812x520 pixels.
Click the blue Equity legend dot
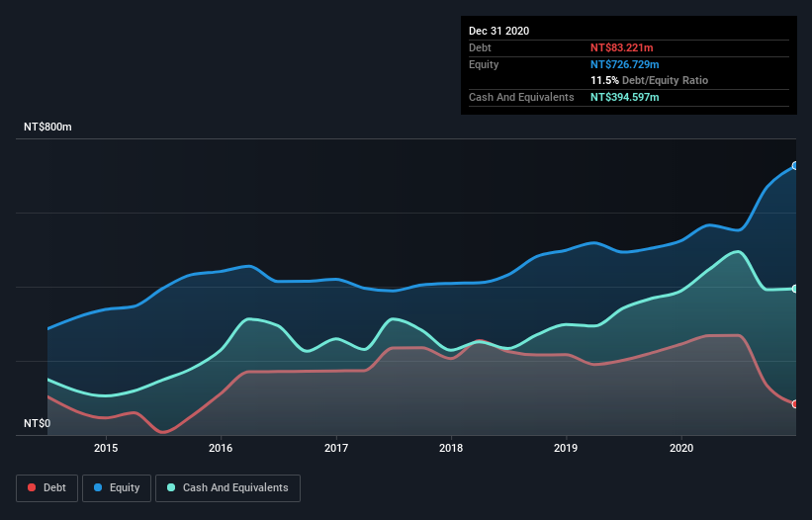98,487
